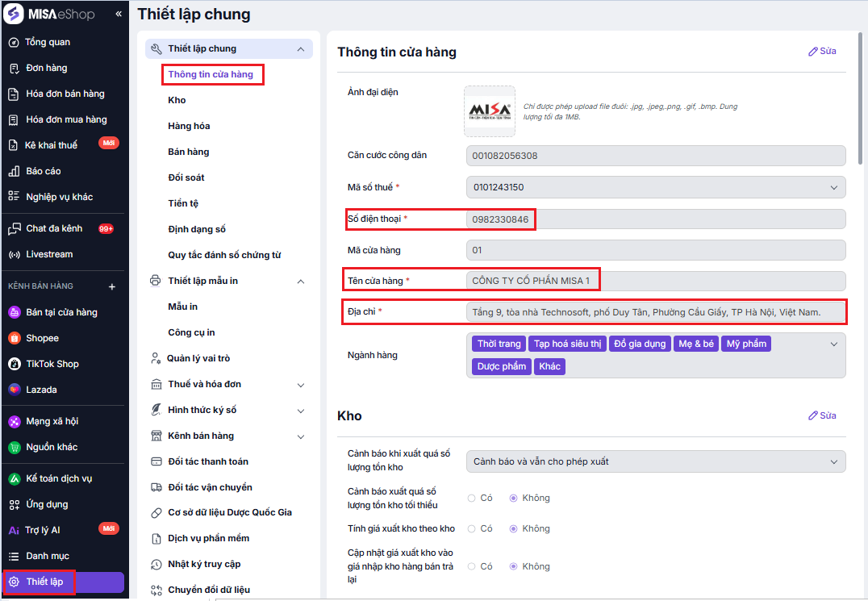Expand the Hình thức ký số chevron

[301, 411]
